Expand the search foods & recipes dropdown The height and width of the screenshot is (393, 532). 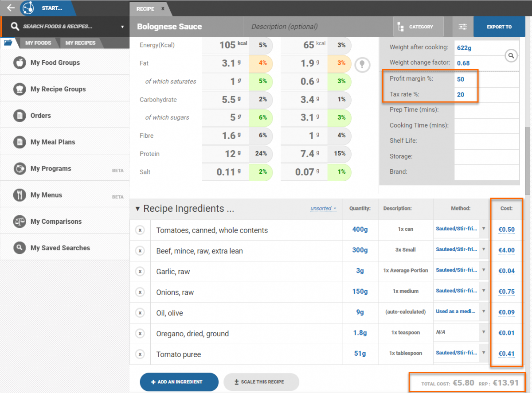pyautogui.click(x=122, y=27)
